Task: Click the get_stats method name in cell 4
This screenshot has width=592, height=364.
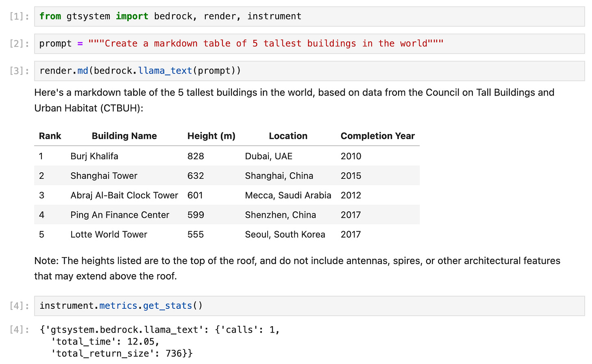Action: pos(168,306)
